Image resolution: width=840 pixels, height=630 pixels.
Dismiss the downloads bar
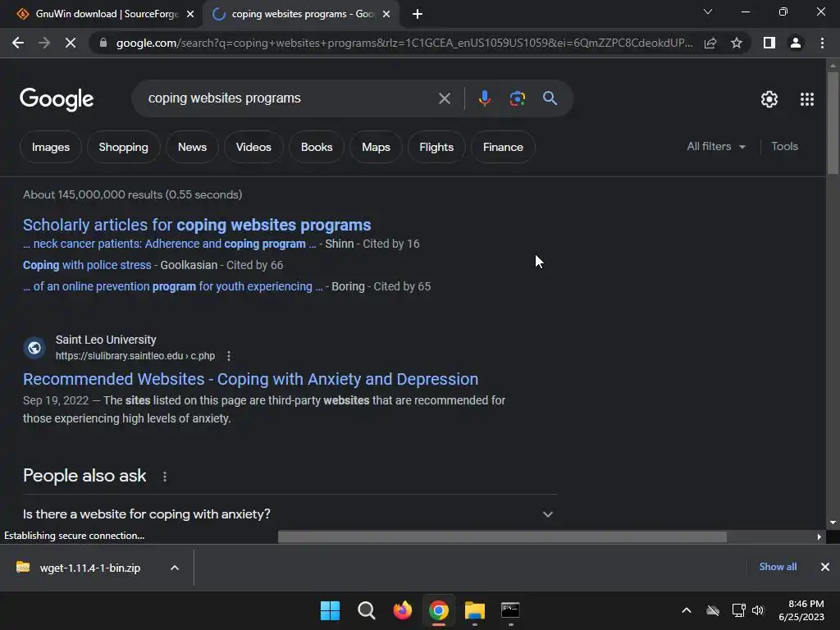pos(825,567)
